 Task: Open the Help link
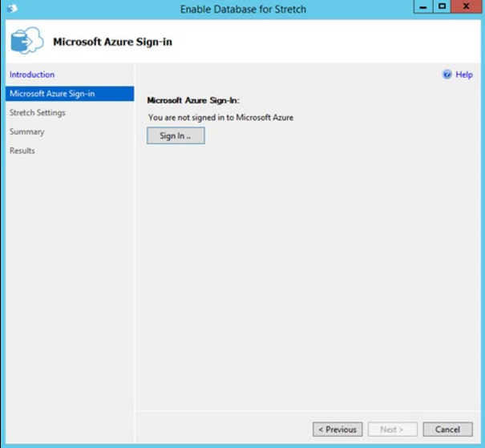tap(464, 75)
